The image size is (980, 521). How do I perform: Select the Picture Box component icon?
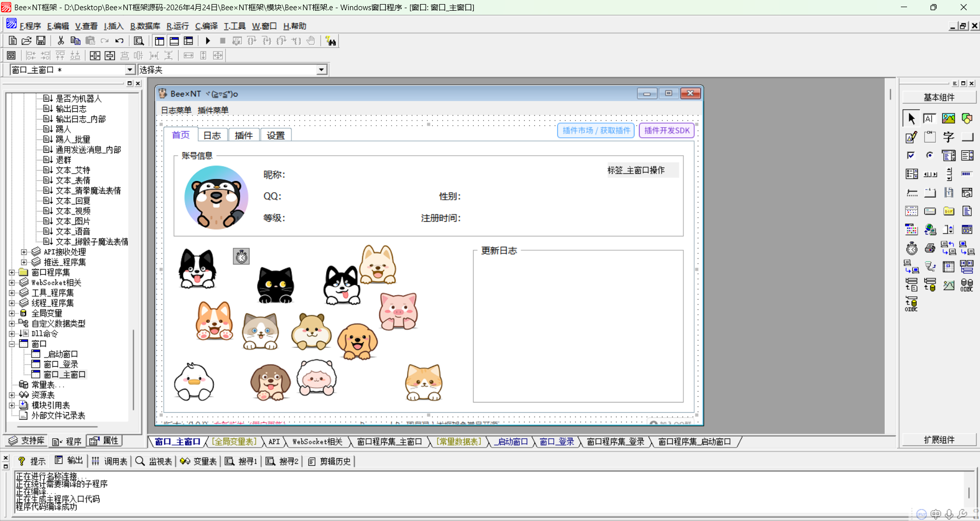tap(948, 119)
